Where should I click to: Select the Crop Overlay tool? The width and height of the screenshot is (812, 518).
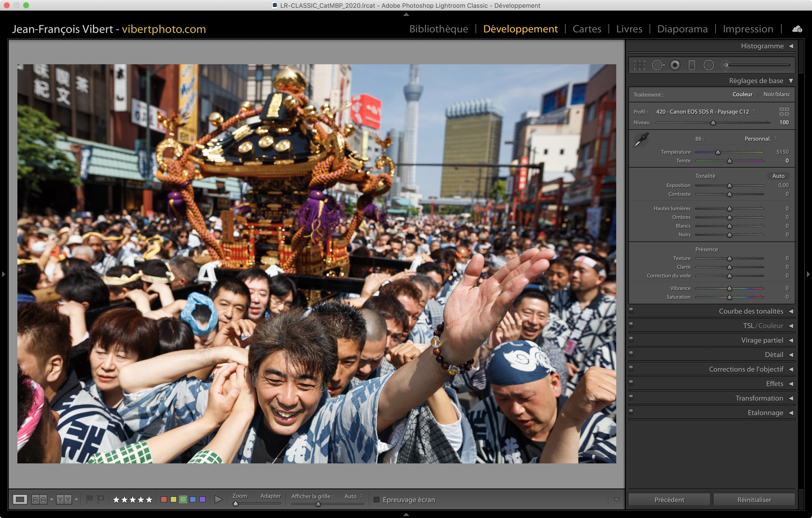click(639, 65)
